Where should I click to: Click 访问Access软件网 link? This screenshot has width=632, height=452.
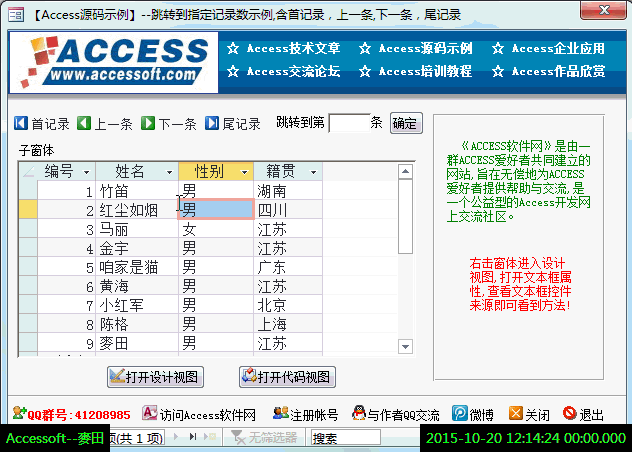tap(208, 415)
